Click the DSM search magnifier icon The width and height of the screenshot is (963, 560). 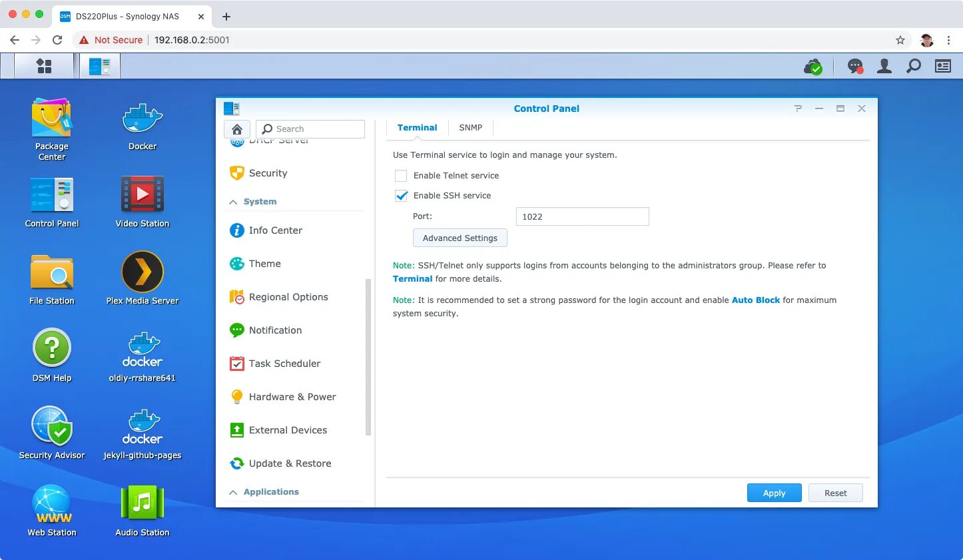914,66
